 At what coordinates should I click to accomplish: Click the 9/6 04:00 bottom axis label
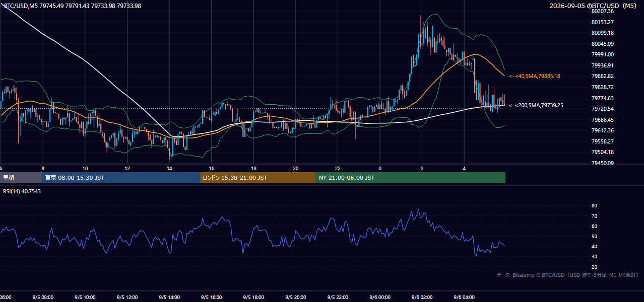pos(464,297)
